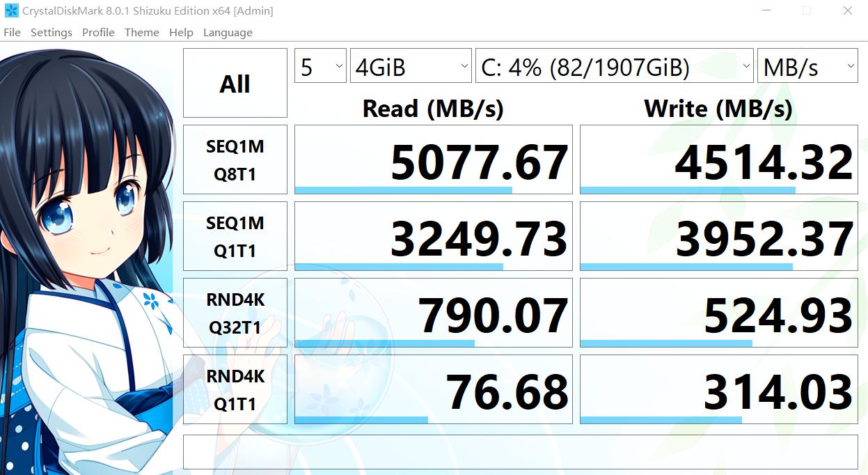Open the Help menu

pyautogui.click(x=181, y=32)
